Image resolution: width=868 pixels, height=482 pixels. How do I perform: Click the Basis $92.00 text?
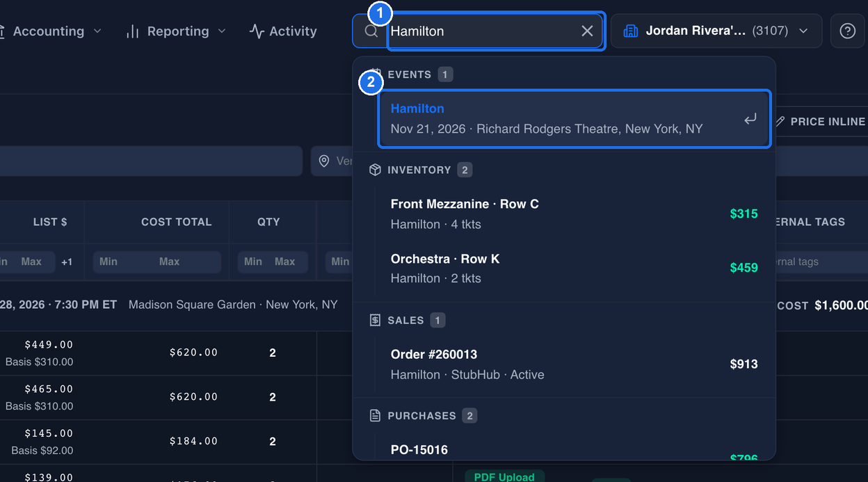point(42,450)
